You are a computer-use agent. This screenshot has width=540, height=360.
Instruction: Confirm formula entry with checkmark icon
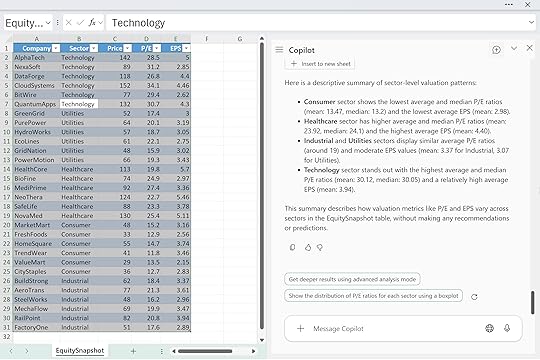coord(81,23)
